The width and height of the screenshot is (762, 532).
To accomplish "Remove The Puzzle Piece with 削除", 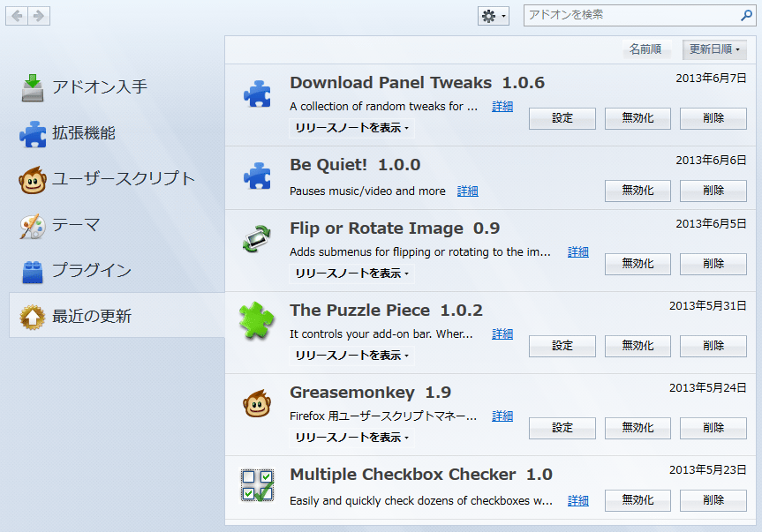I will pyautogui.click(x=713, y=346).
